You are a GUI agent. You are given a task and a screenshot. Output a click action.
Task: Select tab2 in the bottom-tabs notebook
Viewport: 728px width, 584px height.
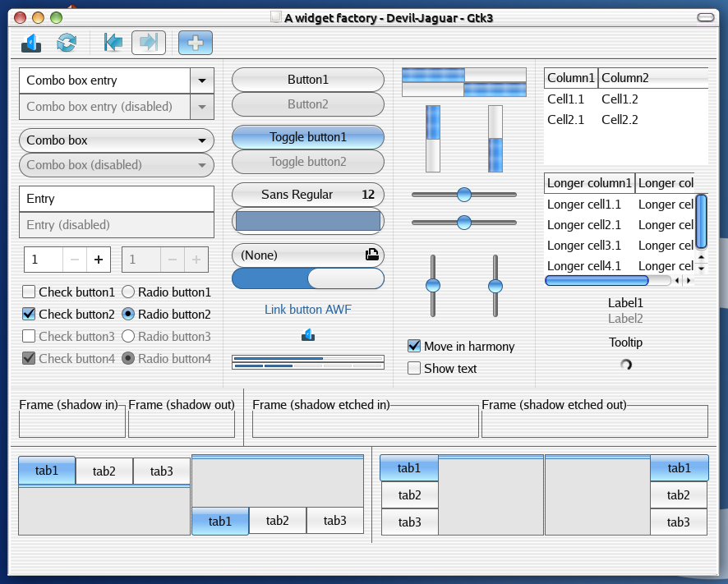click(x=278, y=521)
